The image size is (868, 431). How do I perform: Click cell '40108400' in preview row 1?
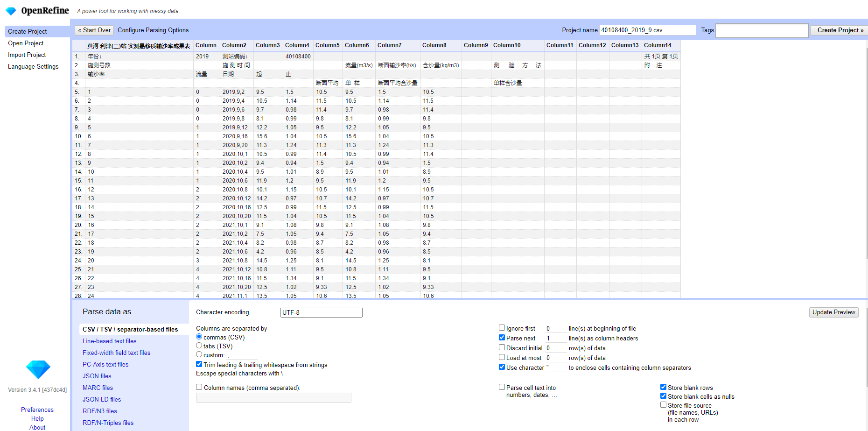pyautogui.click(x=298, y=56)
